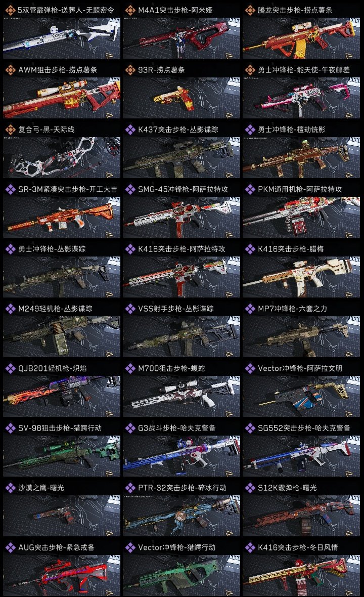This screenshot has width=364, height=597.
Task: Select the K416突击步枪-腊梅 white rifle image
Action: (x=301, y=277)
